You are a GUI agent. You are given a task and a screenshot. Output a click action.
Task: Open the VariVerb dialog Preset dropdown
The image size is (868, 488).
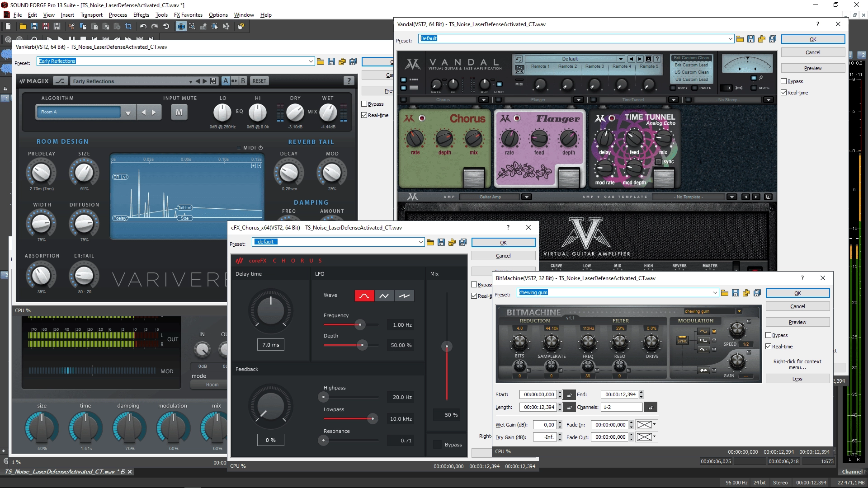[x=311, y=61]
